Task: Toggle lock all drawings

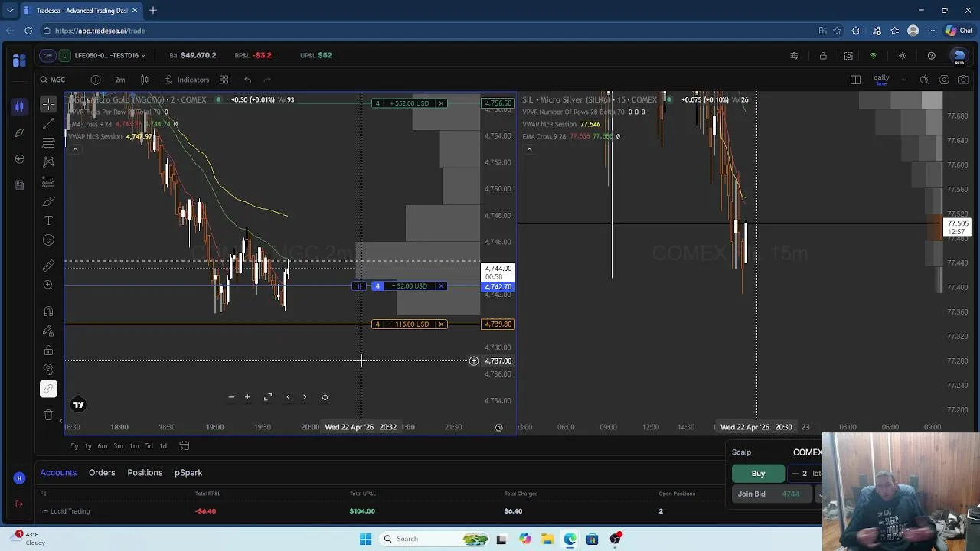Action: [48, 350]
